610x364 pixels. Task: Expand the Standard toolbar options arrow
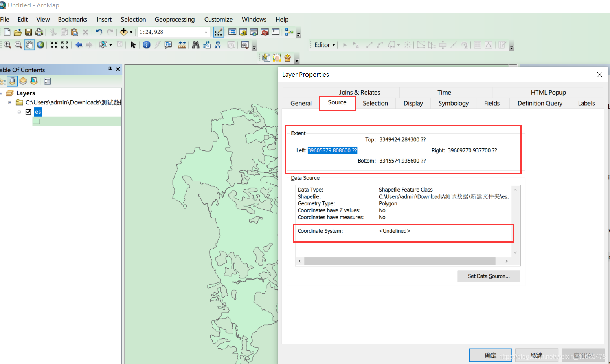pos(298,35)
